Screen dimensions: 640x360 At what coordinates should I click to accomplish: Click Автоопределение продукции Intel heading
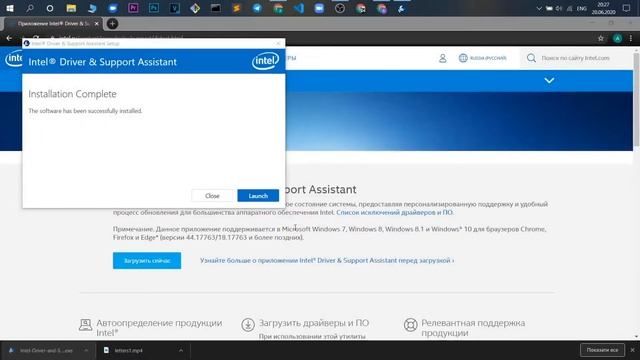159,328
